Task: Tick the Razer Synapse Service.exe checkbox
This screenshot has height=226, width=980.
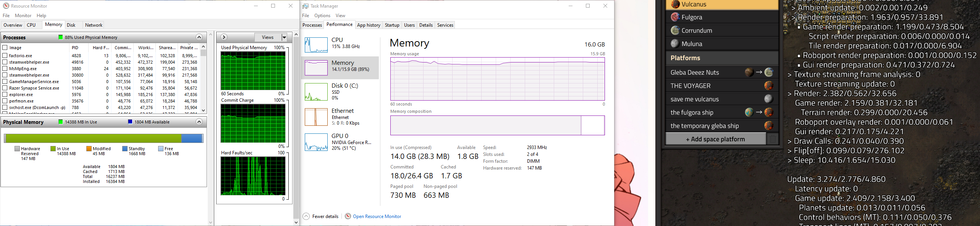Action: point(5,88)
